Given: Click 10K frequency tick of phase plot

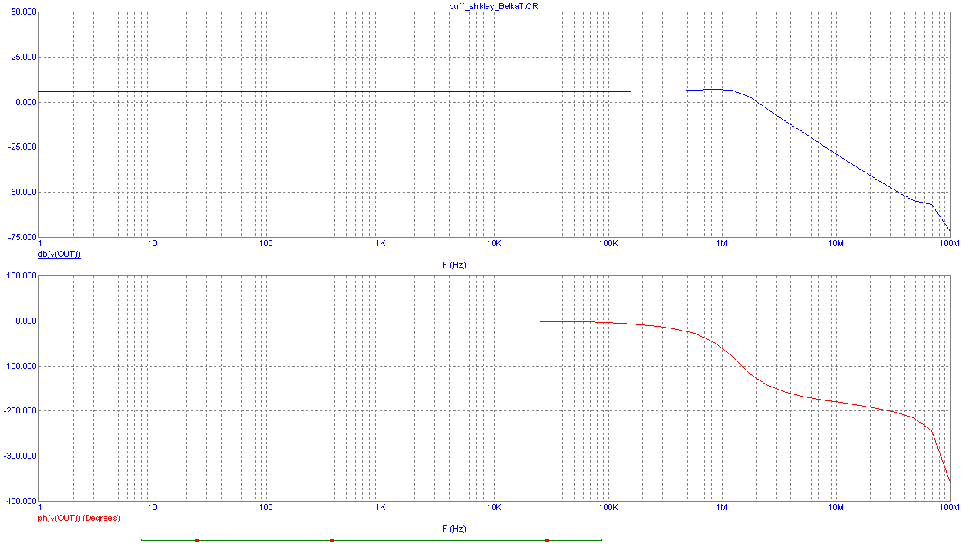Looking at the screenshot, I should 494,508.
